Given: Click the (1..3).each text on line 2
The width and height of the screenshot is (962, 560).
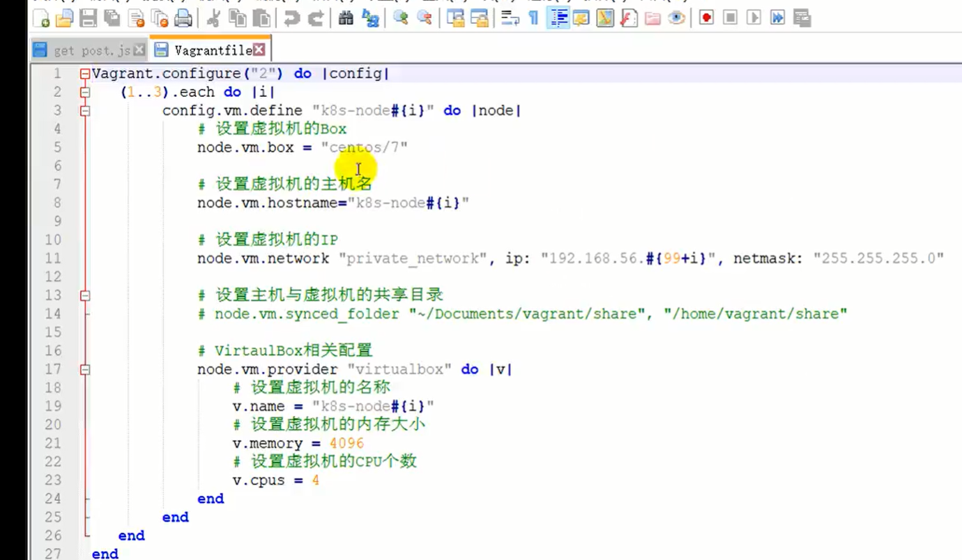Looking at the screenshot, I should tap(167, 92).
